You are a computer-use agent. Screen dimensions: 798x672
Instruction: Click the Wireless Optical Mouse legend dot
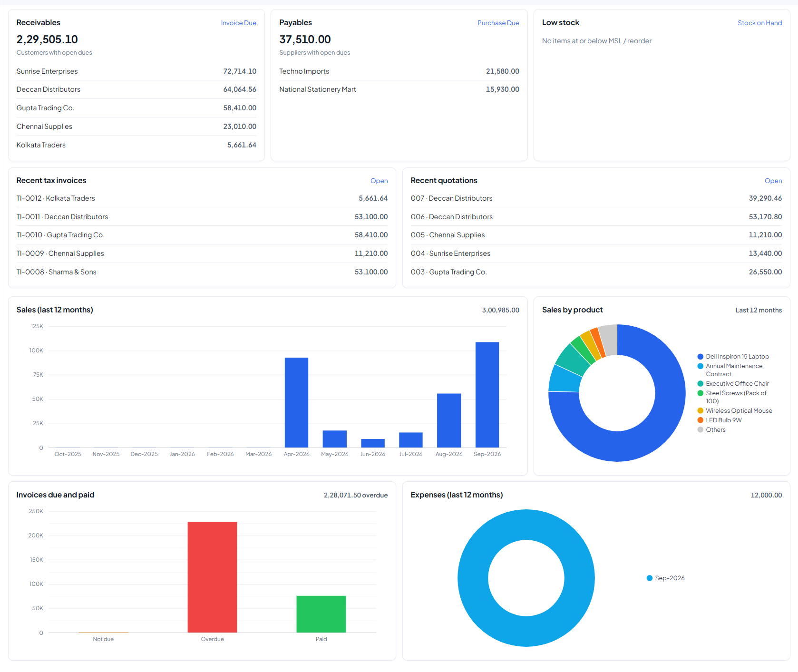[700, 411]
